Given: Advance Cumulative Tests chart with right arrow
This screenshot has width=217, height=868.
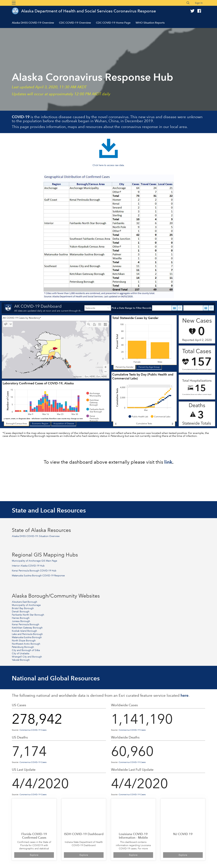Looking at the screenshot, I should pyautogui.click(x=173, y=424).
